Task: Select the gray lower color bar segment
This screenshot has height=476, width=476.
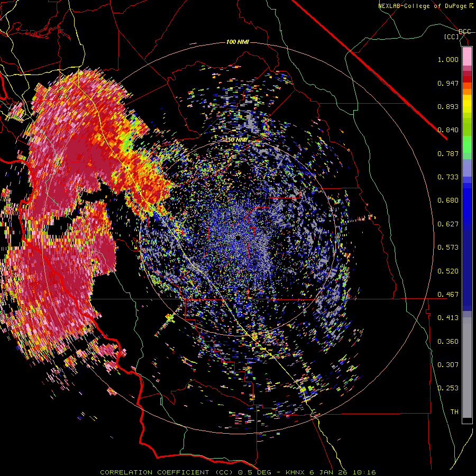Action: (467, 368)
